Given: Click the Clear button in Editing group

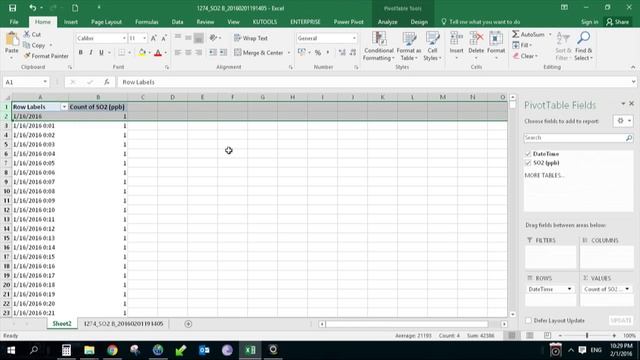Looking at the screenshot, I should point(525,56).
